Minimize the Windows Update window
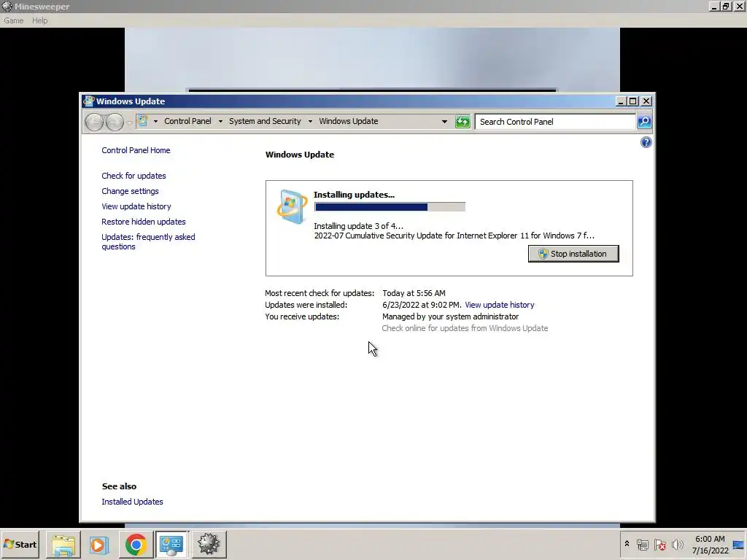747x560 pixels. click(621, 101)
